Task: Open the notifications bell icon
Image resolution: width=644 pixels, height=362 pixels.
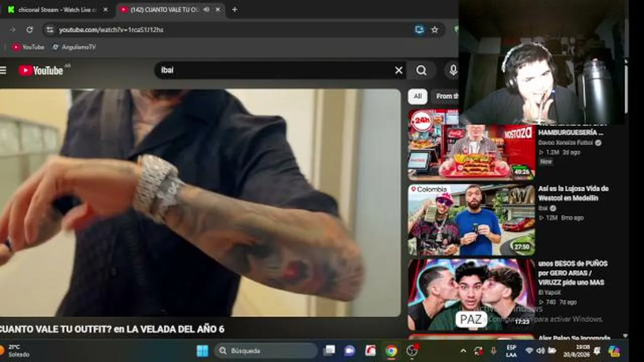Action: click(597, 350)
